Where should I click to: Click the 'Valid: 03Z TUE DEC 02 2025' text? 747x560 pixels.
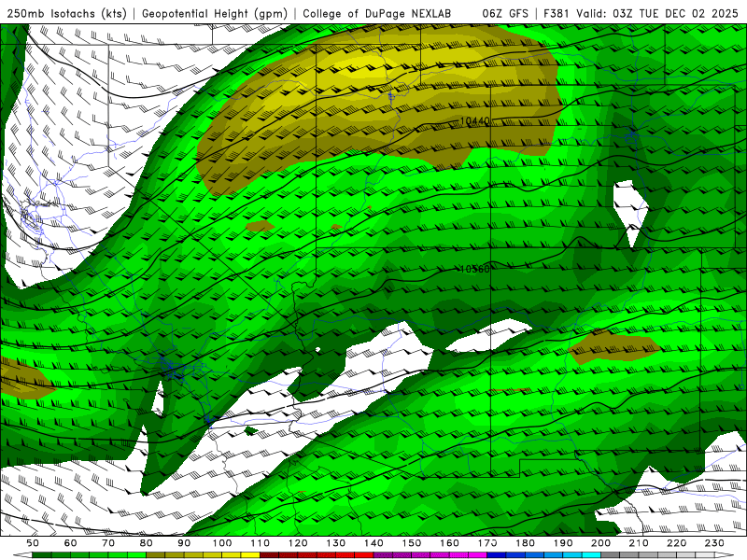pos(657,13)
